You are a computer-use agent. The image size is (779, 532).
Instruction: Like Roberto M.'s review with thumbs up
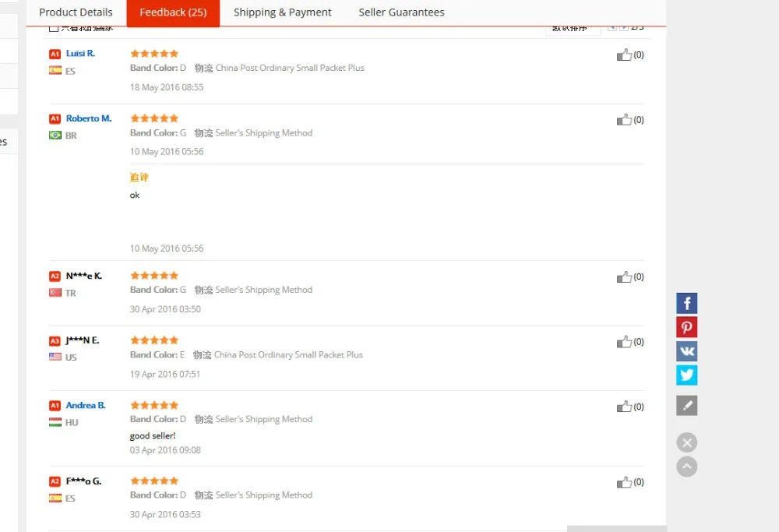(x=624, y=119)
